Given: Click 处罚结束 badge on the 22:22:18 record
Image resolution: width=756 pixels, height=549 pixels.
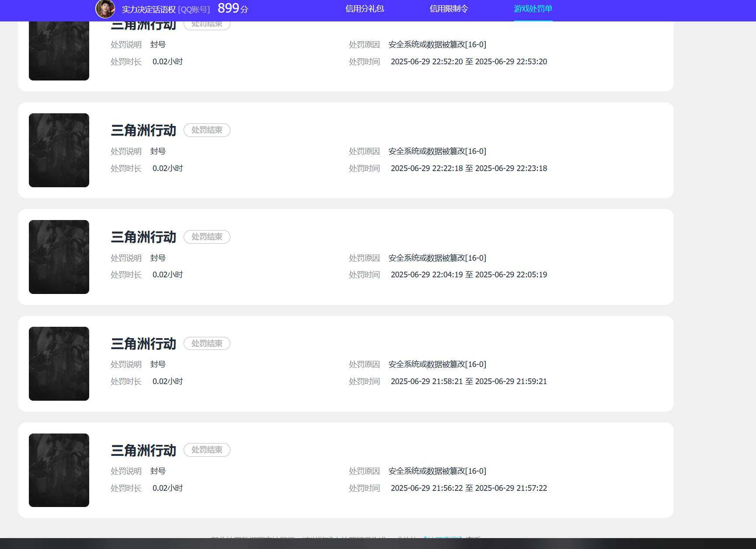Looking at the screenshot, I should [207, 130].
